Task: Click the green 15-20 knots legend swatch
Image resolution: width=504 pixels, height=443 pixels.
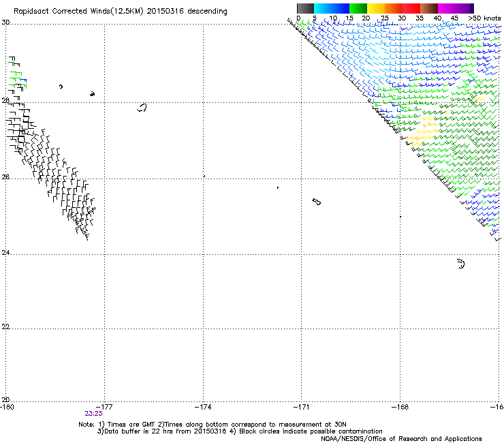Action: tap(358, 8)
